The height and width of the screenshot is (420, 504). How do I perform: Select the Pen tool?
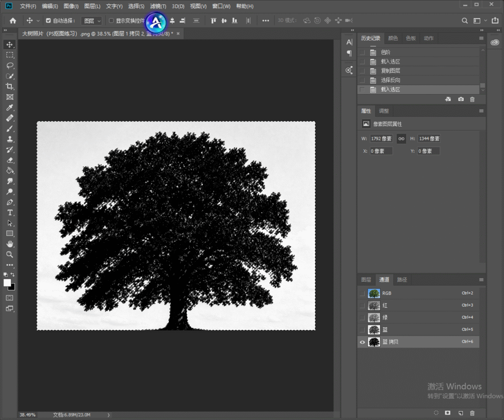click(x=10, y=202)
